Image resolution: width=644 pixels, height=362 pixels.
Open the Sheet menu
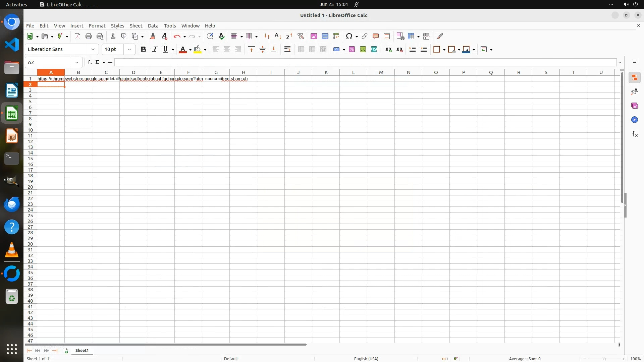coord(136,26)
